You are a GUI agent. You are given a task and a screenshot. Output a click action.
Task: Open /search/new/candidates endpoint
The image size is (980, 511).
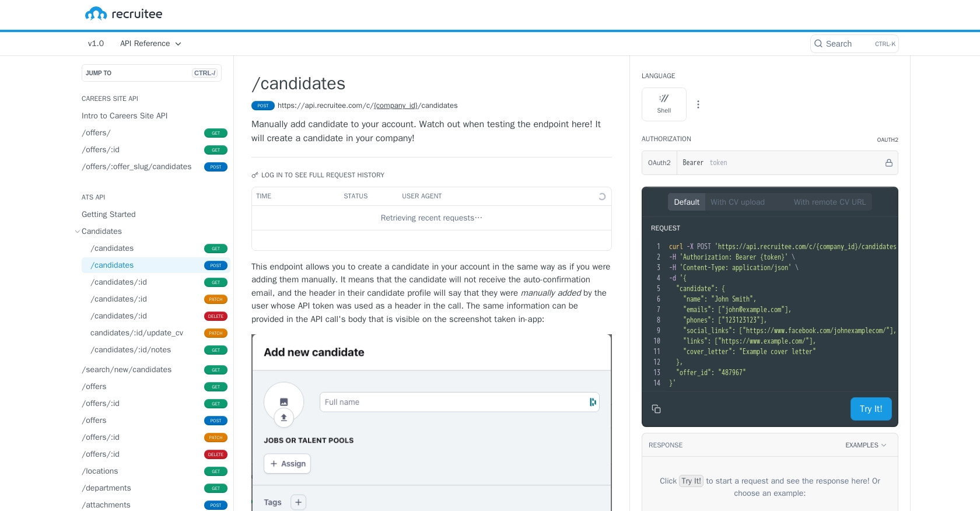click(x=155, y=370)
